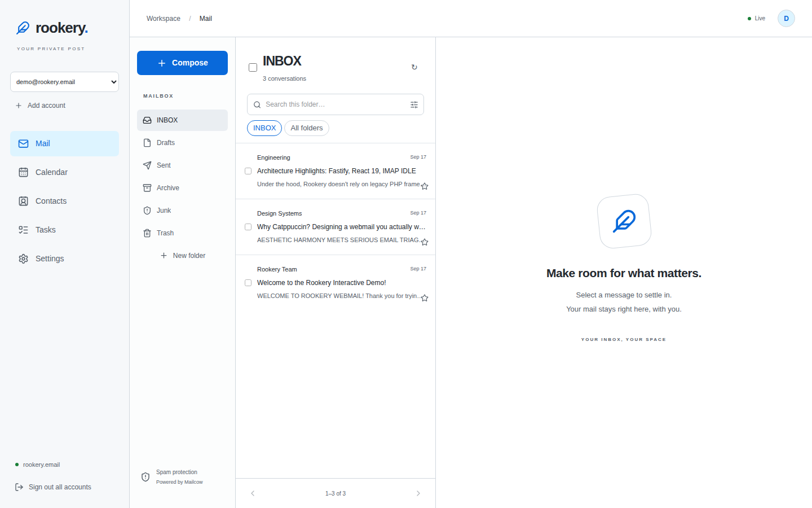Click the Live status indicator
This screenshot has height=508, width=812.
click(756, 19)
